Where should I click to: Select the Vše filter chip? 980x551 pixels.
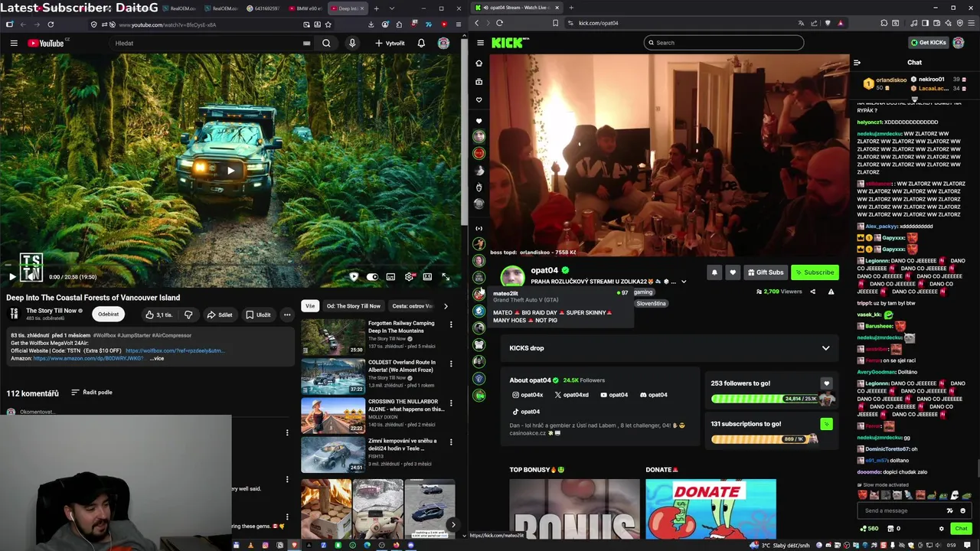[310, 306]
